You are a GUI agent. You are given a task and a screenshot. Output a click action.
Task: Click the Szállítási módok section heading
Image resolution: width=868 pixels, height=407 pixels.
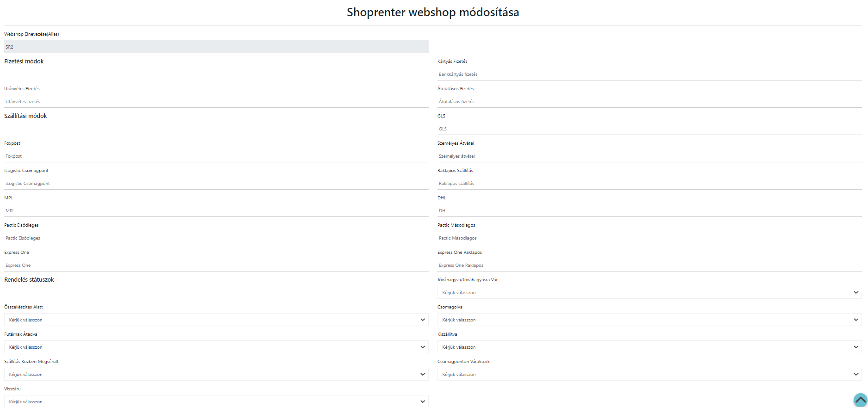25,116
